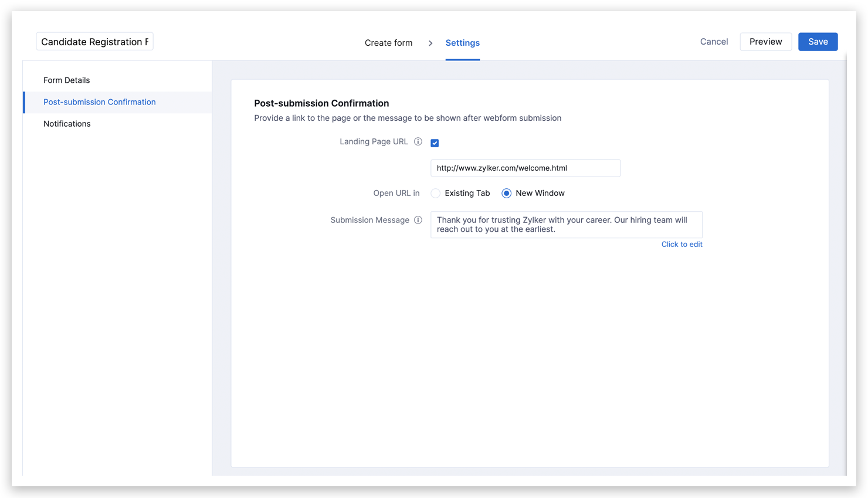
Task: Click the 'Open URL in' label
Action: click(396, 194)
